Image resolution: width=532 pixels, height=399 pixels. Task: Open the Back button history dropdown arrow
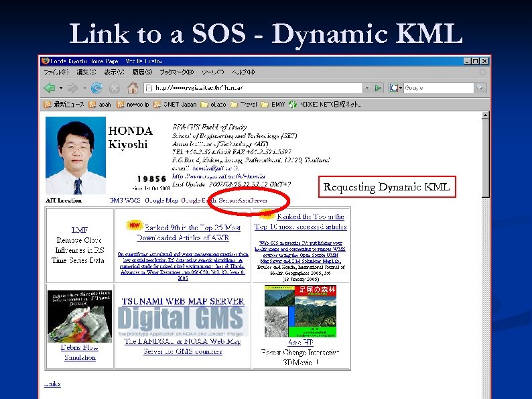[x=61, y=89]
